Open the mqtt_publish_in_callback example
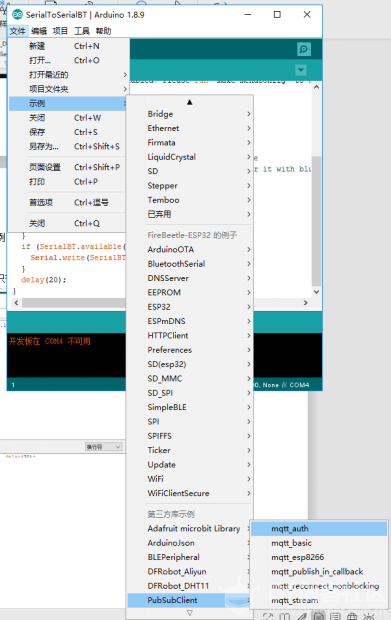 [x=319, y=571]
